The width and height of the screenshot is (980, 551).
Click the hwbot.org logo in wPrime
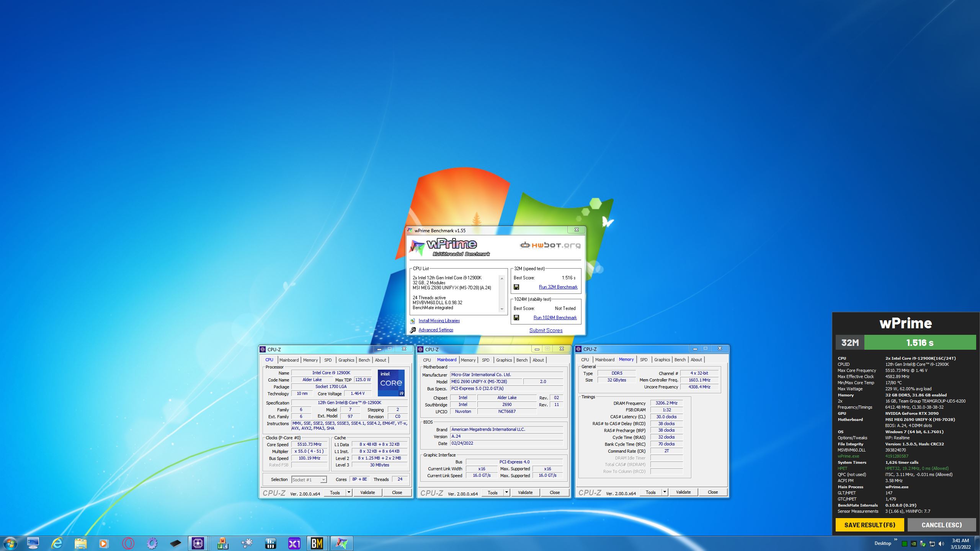[x=550, y=245]
